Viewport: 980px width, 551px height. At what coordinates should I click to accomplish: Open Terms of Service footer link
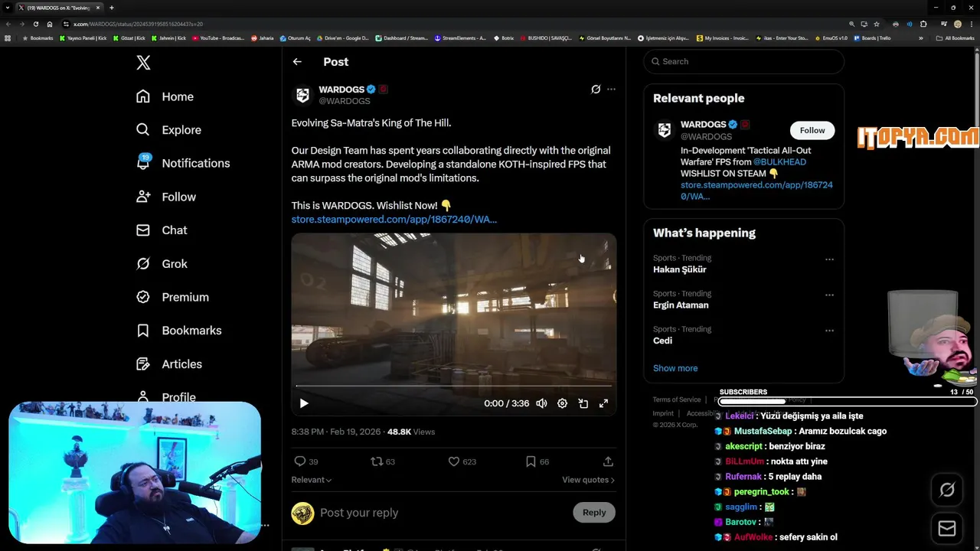(677, 399)
